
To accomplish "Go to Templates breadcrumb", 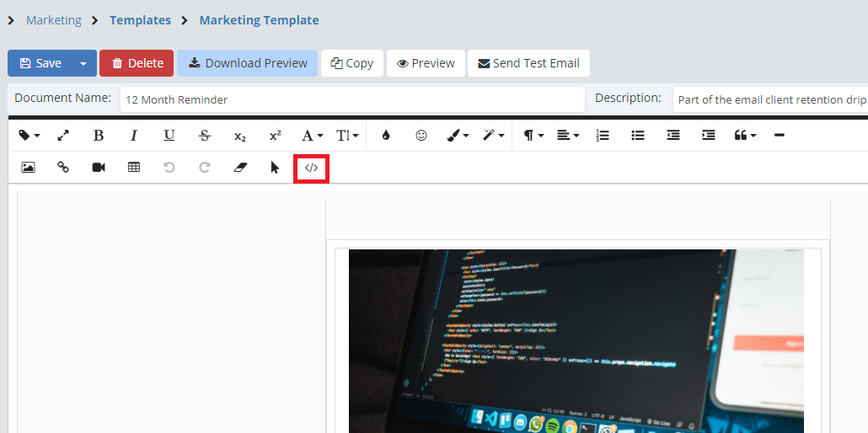I will click(140, 20).
